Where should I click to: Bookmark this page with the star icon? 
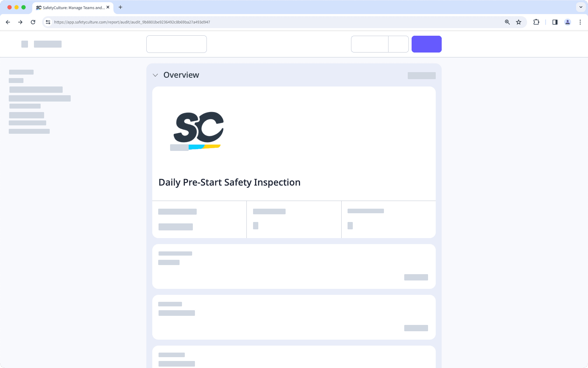[518, 22]
